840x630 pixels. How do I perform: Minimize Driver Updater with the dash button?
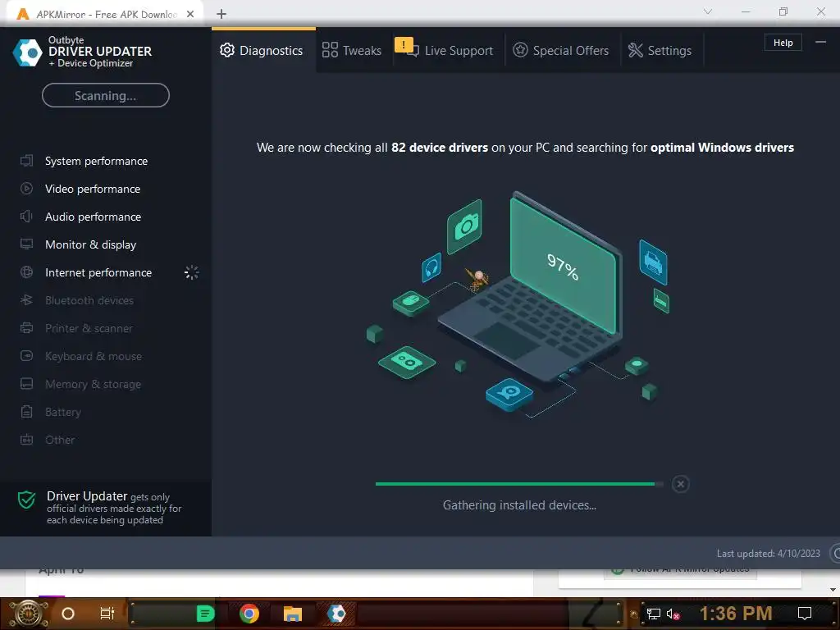click(x=820, y=43)
